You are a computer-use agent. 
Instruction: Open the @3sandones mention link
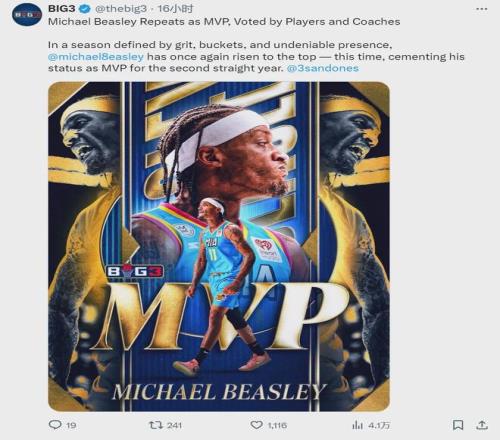pos(323,68)
